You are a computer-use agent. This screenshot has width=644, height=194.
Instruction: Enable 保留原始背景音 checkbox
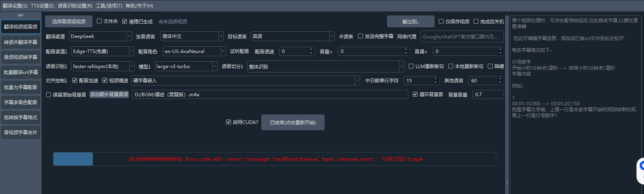[x=49, y=95]
